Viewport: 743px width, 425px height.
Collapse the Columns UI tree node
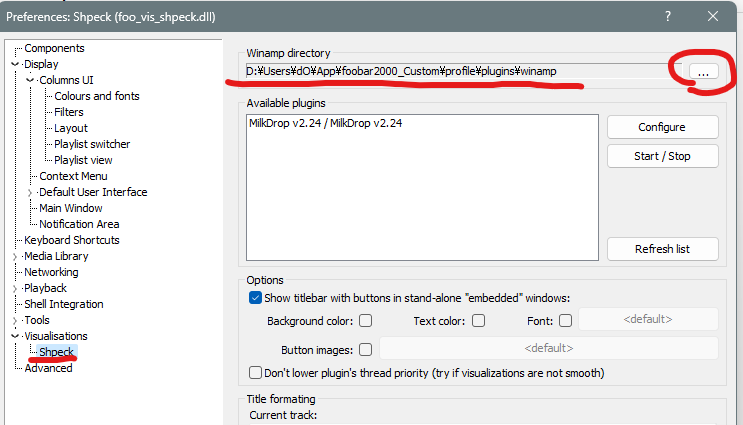[30, 80]
